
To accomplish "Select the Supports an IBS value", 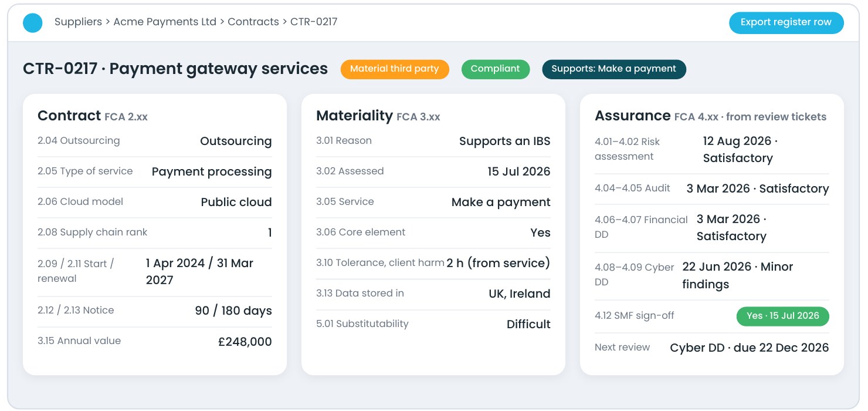I will pos(505,141).
